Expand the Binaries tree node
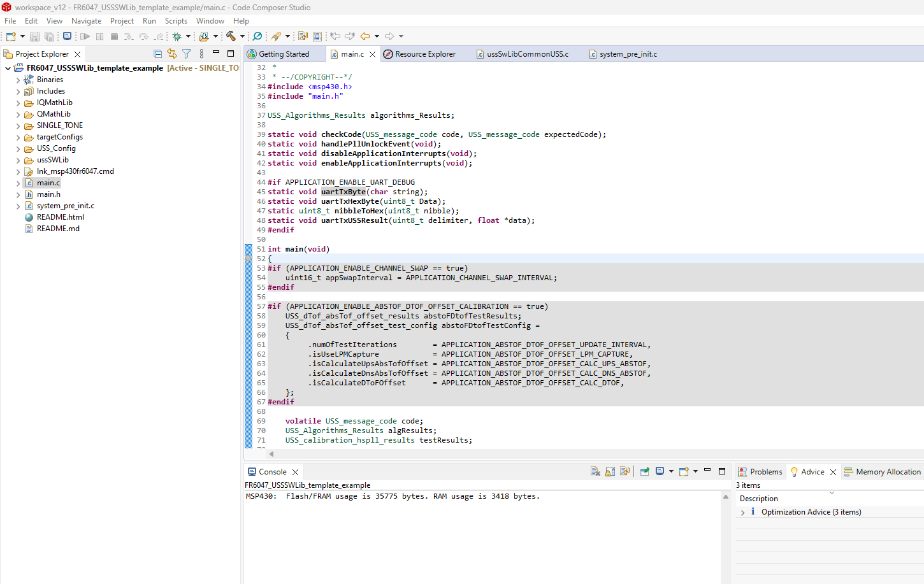Screen dimensions: 924x584 click(18, 80)
